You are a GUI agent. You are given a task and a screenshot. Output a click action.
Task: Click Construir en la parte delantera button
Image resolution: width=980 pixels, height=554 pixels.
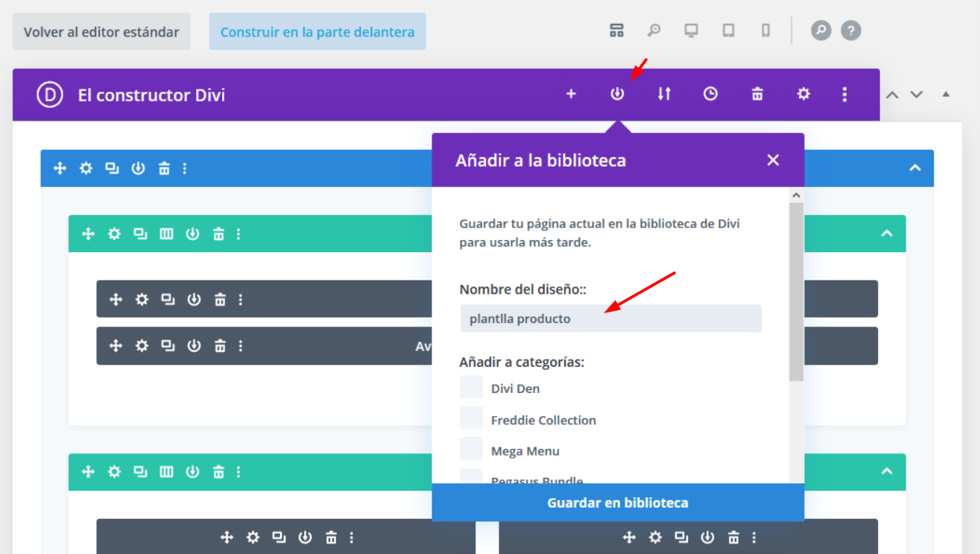click(x=317, y=32)
